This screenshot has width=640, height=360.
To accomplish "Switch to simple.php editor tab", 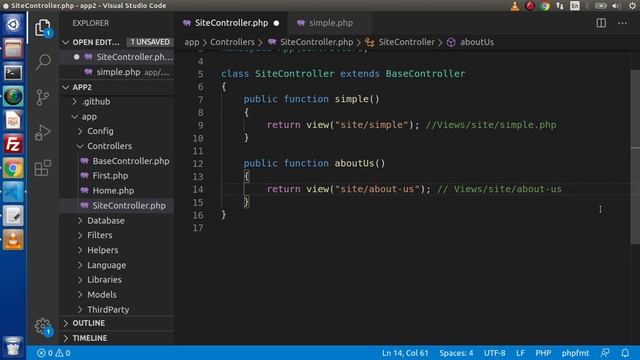I will [330, 23].
